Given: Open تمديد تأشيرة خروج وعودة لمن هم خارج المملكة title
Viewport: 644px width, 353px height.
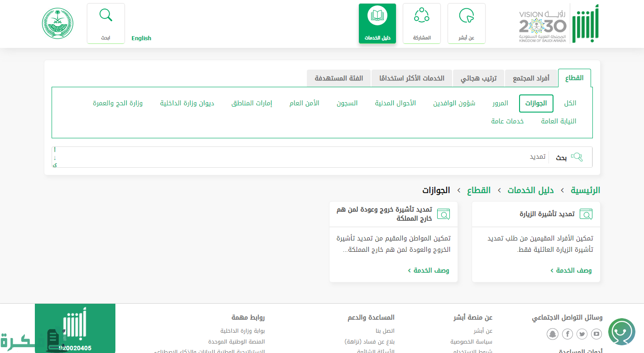Looking at the screenshot, I should (x=384, y=214).
